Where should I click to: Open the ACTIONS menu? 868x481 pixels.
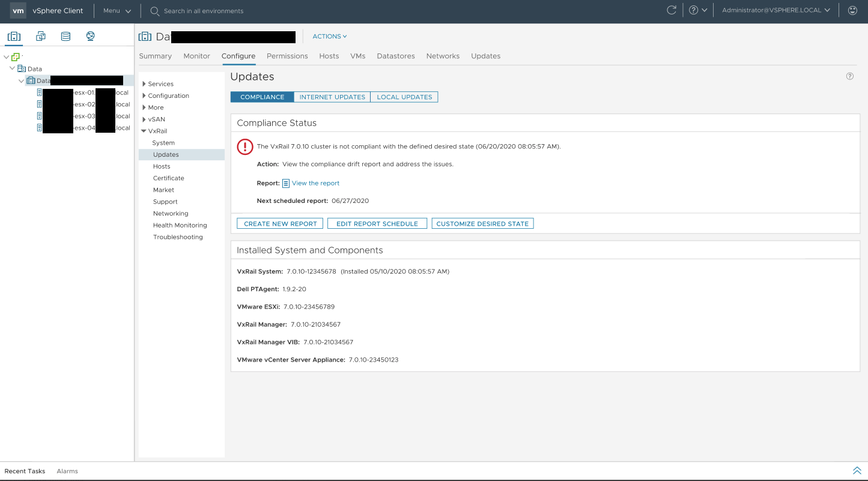329,36
